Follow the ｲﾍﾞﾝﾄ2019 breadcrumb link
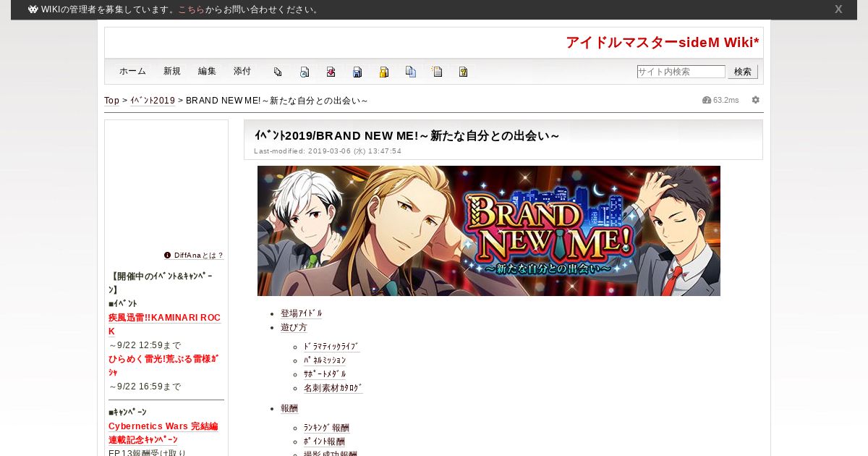868x456 pixels. click(153, 101)
